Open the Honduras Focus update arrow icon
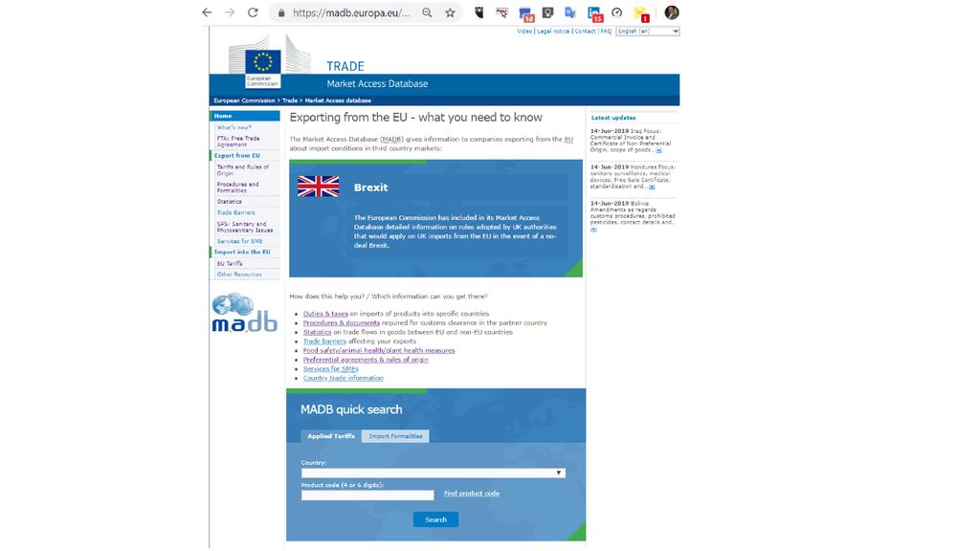 click(652, 187)
